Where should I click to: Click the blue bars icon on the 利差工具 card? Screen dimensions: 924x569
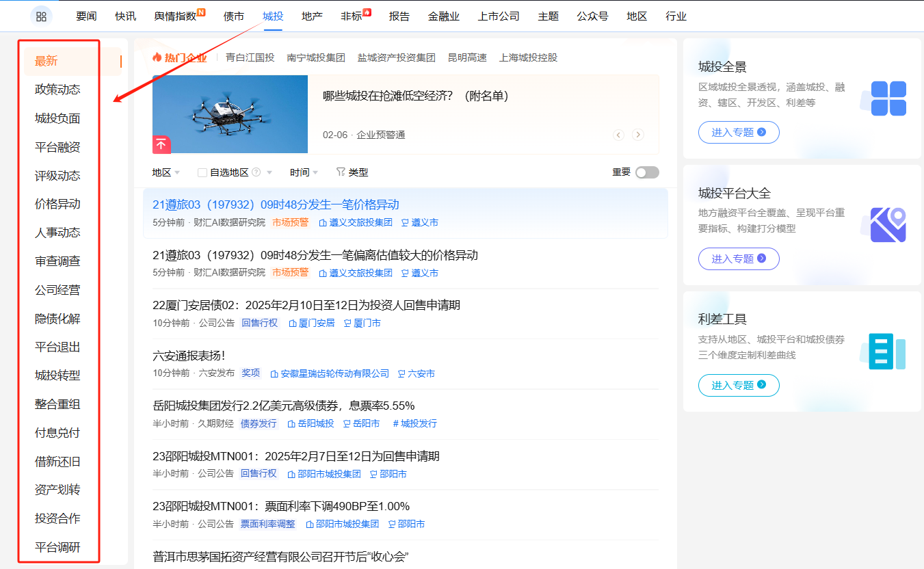[887, 352]
